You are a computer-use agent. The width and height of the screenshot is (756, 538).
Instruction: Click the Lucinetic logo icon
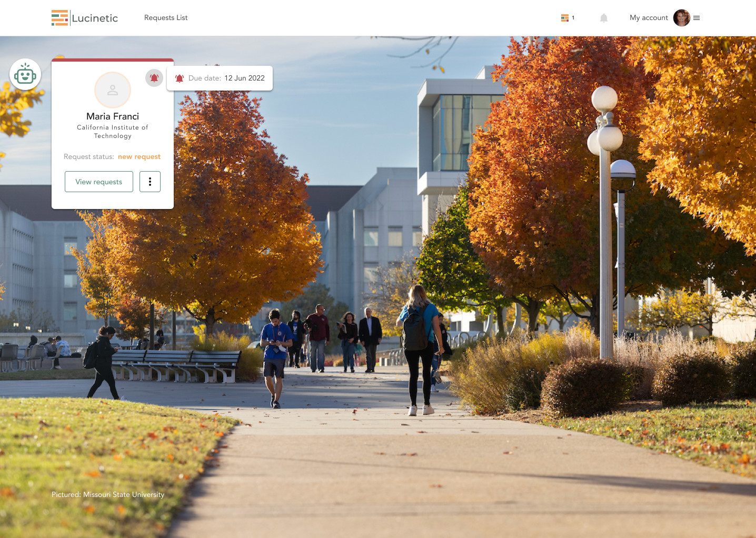pyautogui.click(x=59, y=18)
